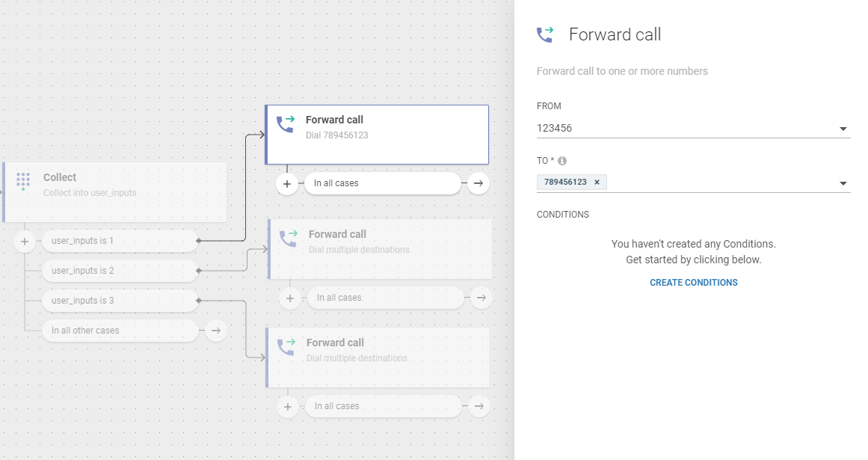This screenshot has width=868, height=460.
Task: Click the phone icon on Dial 789456123 node
Action: (286, 124)
